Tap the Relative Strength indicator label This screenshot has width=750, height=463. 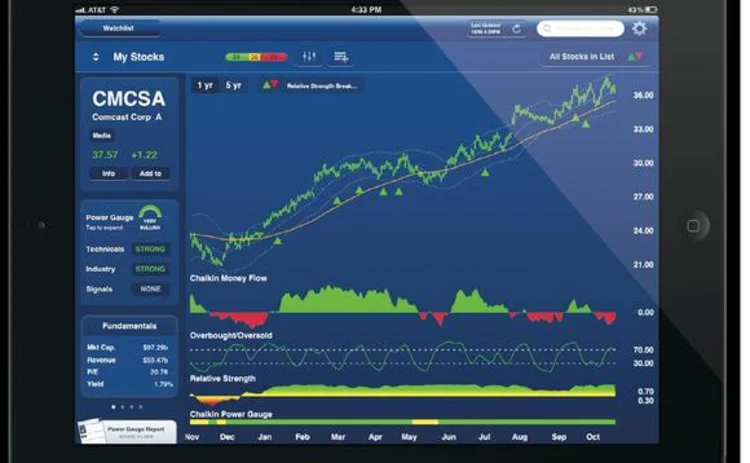point(223,378)
